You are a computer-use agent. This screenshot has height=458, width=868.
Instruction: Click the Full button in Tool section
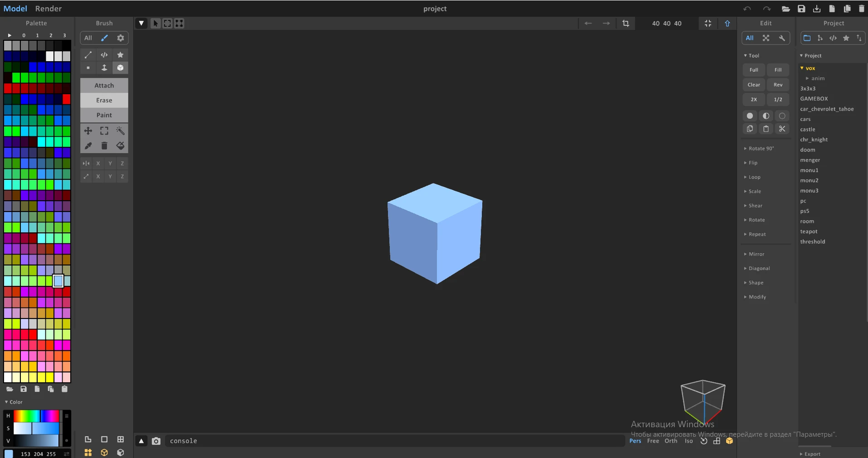[754, 70]
